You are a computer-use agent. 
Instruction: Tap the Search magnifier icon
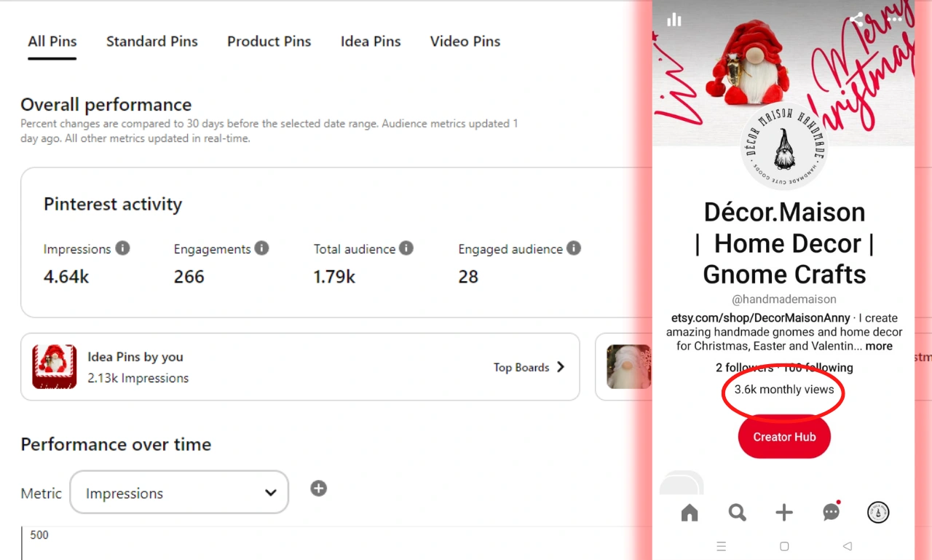[x=737, y=513]
